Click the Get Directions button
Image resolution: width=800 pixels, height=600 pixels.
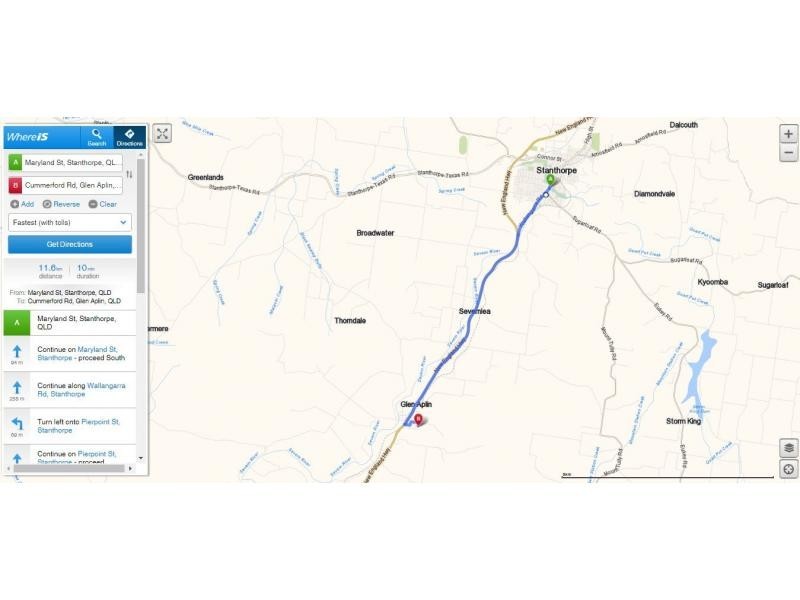pos(70,244)
